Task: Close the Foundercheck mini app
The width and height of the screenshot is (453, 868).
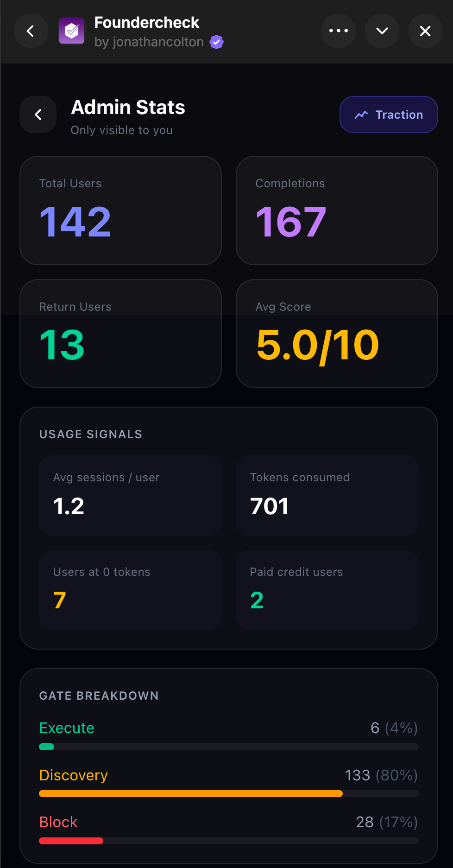Action: pos(425,31)
